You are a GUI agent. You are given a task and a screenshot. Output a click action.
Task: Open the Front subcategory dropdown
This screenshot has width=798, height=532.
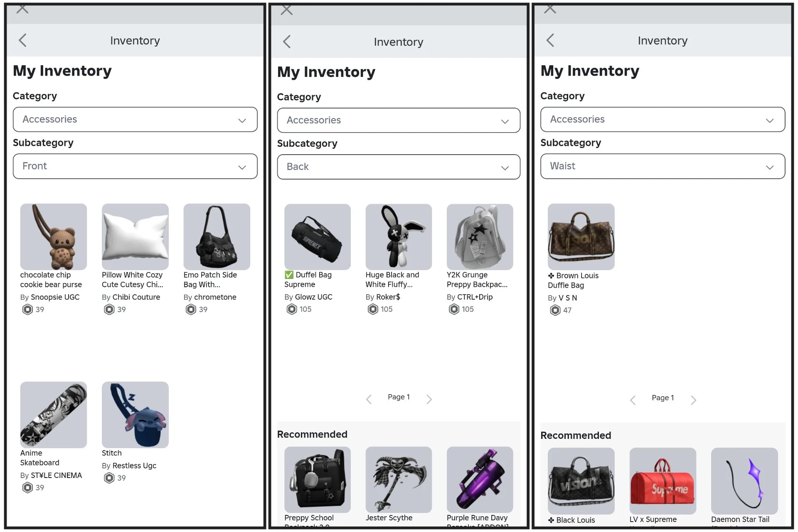tap(135, 166)
